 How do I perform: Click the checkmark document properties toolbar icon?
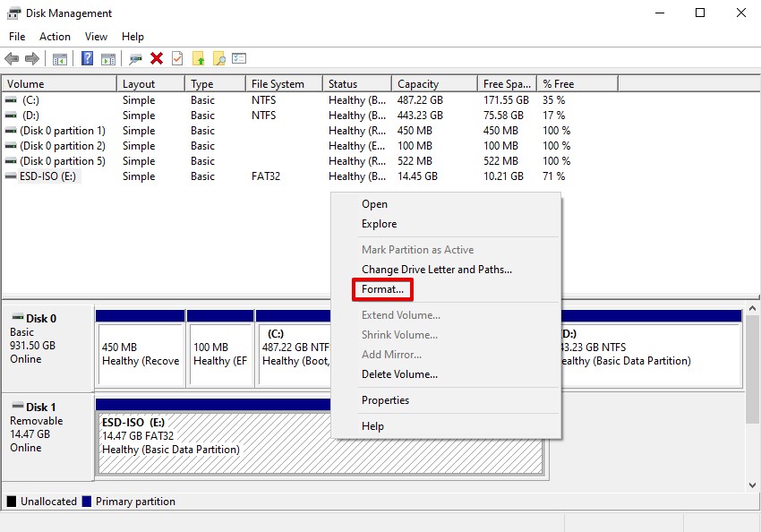175,57
